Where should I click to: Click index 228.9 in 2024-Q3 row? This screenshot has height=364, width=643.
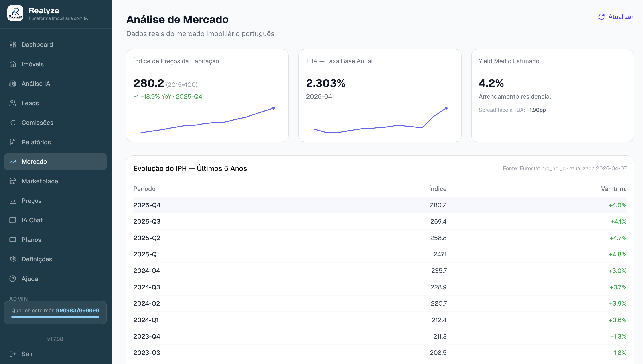438,287
